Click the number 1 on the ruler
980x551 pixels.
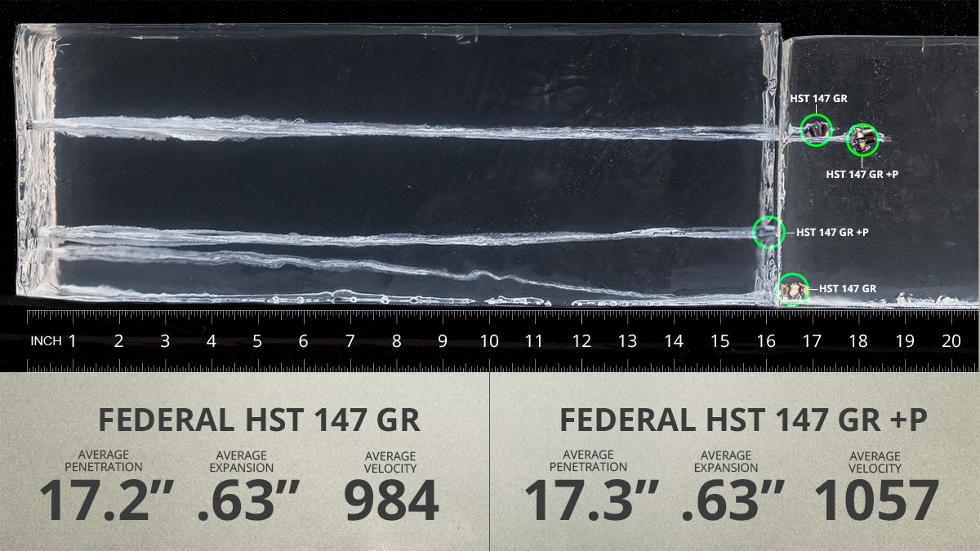point(73,341)
